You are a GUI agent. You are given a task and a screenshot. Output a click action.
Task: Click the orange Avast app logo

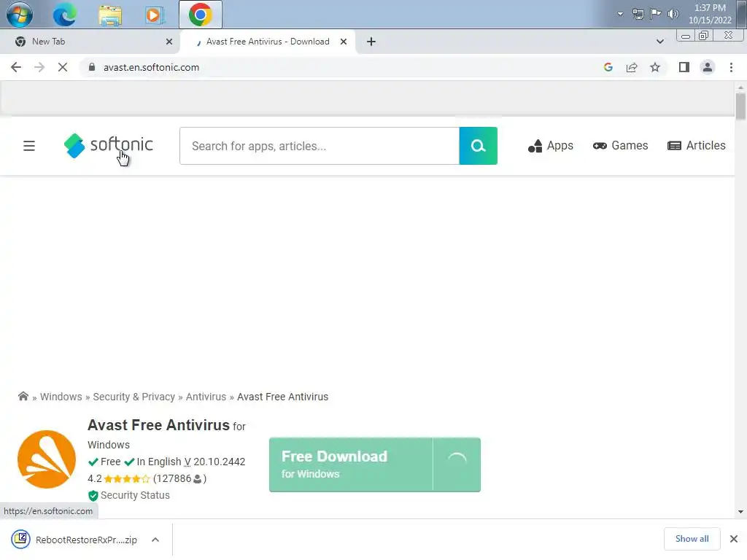point(46,459)
